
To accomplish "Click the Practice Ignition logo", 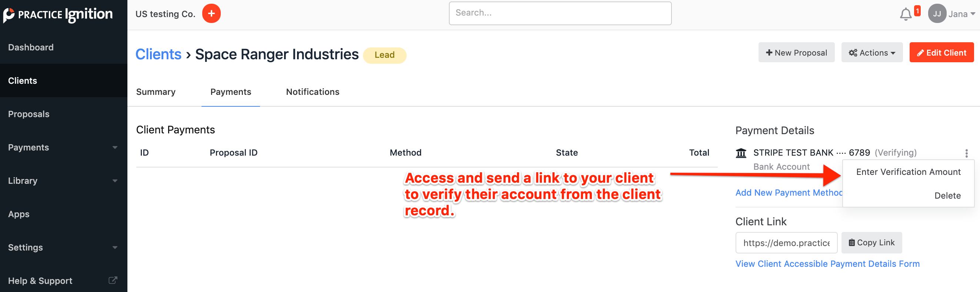I will (58, 15).
